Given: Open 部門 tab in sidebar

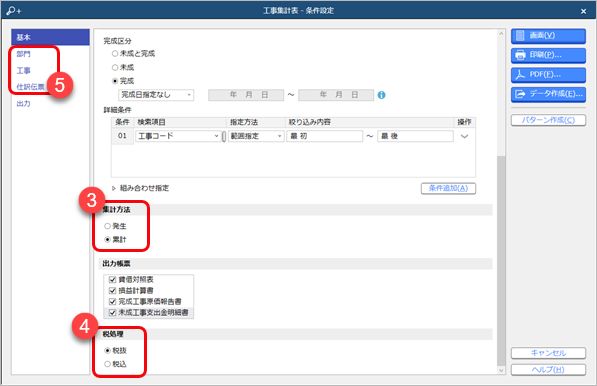Looking at the screenshot, I should point(23,54).
